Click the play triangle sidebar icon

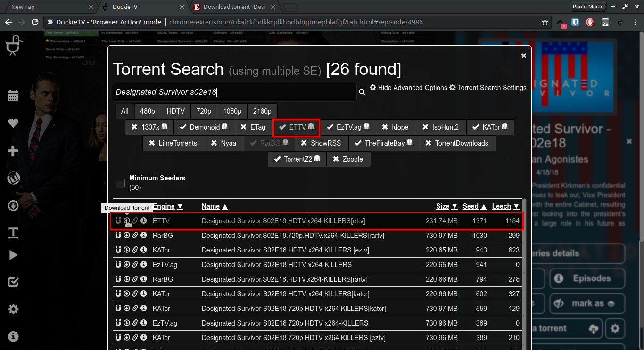13,255
